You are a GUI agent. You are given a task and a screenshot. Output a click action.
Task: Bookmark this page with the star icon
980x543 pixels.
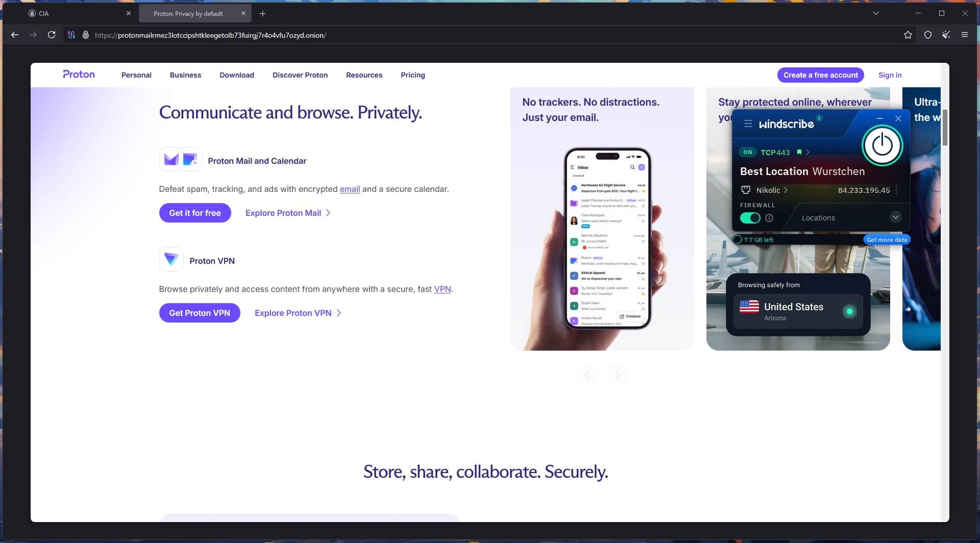point(908,35)
